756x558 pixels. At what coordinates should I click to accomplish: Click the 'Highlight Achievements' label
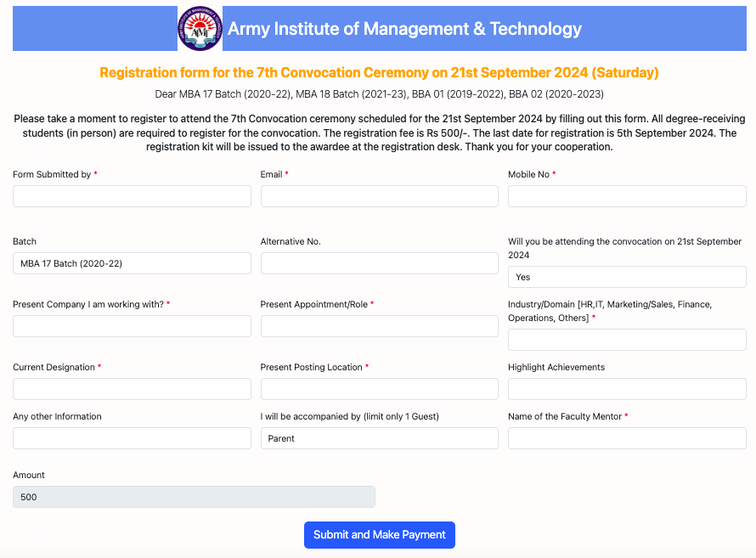point(556,367)
